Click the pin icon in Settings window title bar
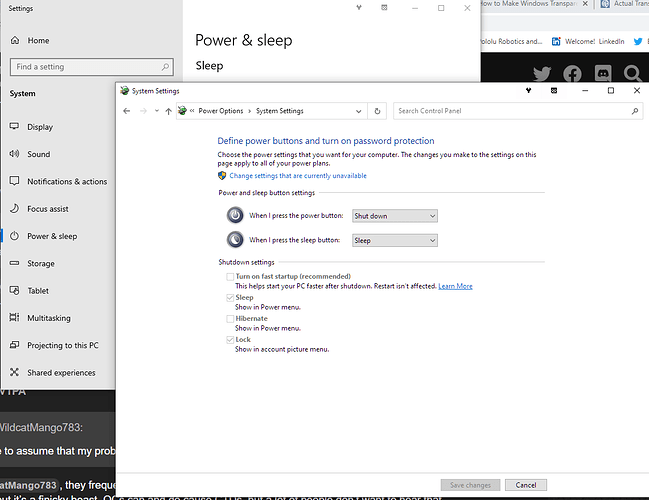The image size is (649, 500). [x=359, y=8]
